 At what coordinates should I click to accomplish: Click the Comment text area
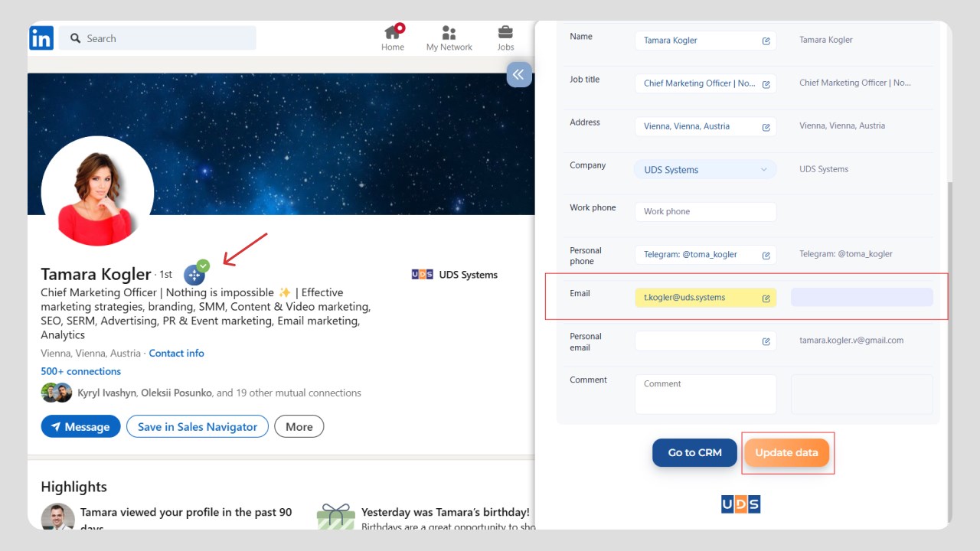pos(705,394)
